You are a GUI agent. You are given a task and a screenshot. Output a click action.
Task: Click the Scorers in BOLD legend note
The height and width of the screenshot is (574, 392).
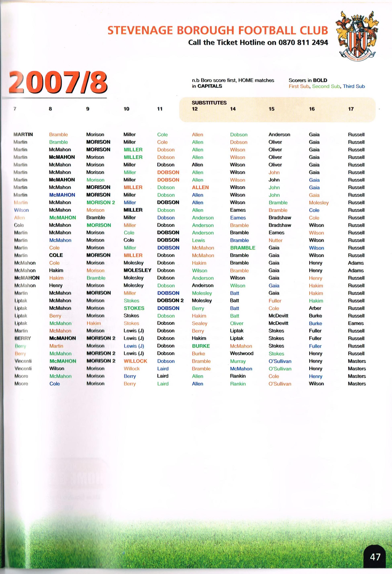[308, 80]
